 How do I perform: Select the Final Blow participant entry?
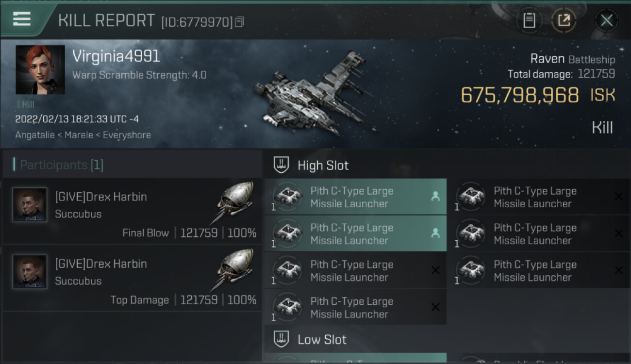[132, 211]
